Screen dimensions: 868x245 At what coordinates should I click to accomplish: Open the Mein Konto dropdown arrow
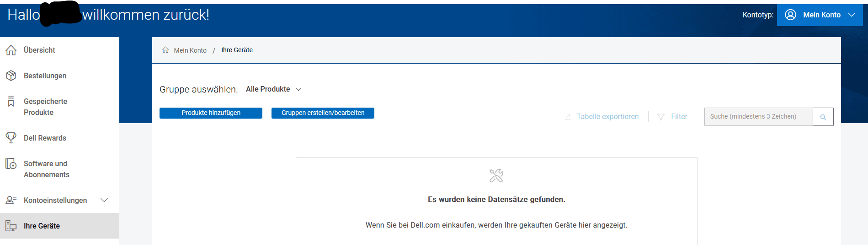(x=852, y=15)
